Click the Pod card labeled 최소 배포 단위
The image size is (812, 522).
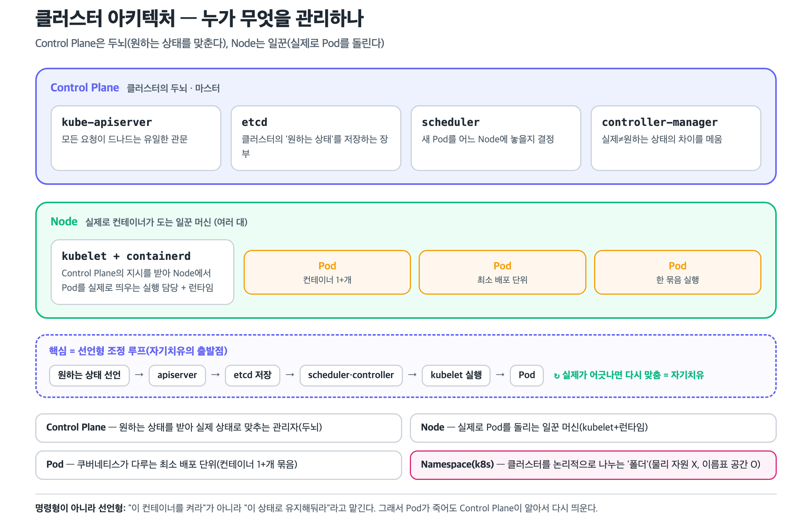point(503,272)
